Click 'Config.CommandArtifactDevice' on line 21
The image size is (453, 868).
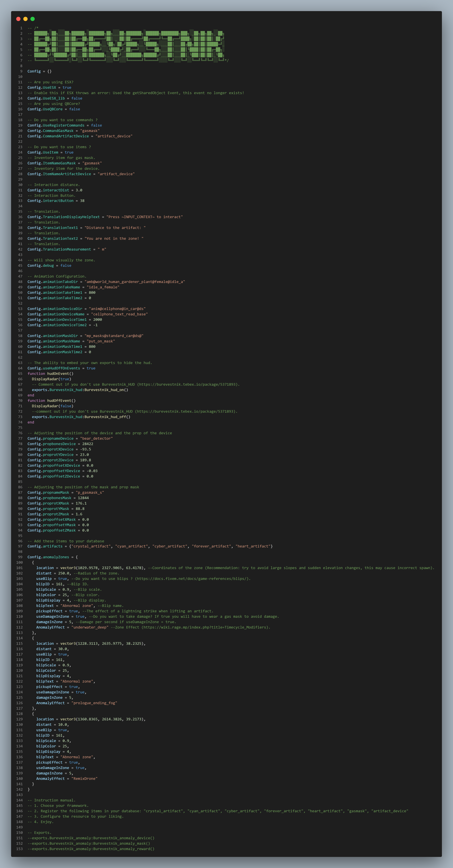pyautogui.click(x=58, y=136)
